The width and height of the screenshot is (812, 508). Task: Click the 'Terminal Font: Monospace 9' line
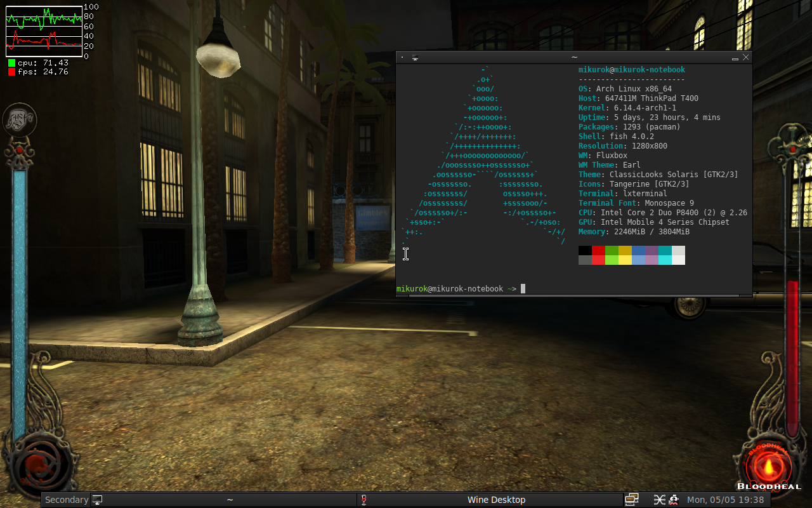(x=636, y=203)
